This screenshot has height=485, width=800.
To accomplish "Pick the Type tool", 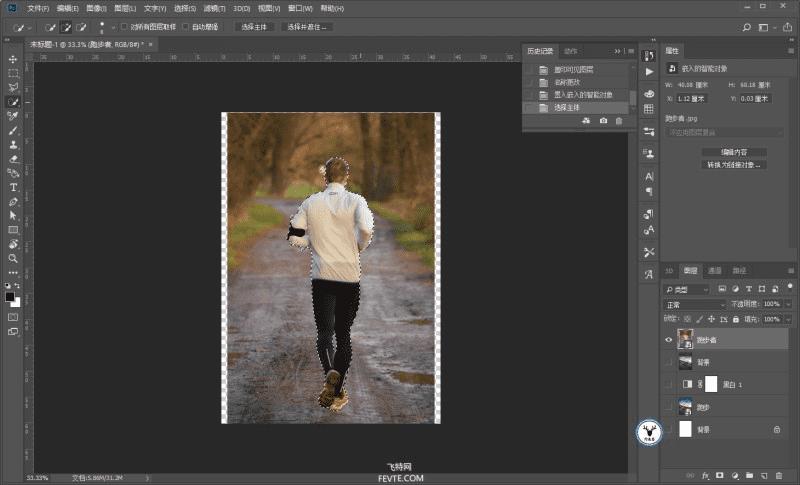I will pos(13,187).
